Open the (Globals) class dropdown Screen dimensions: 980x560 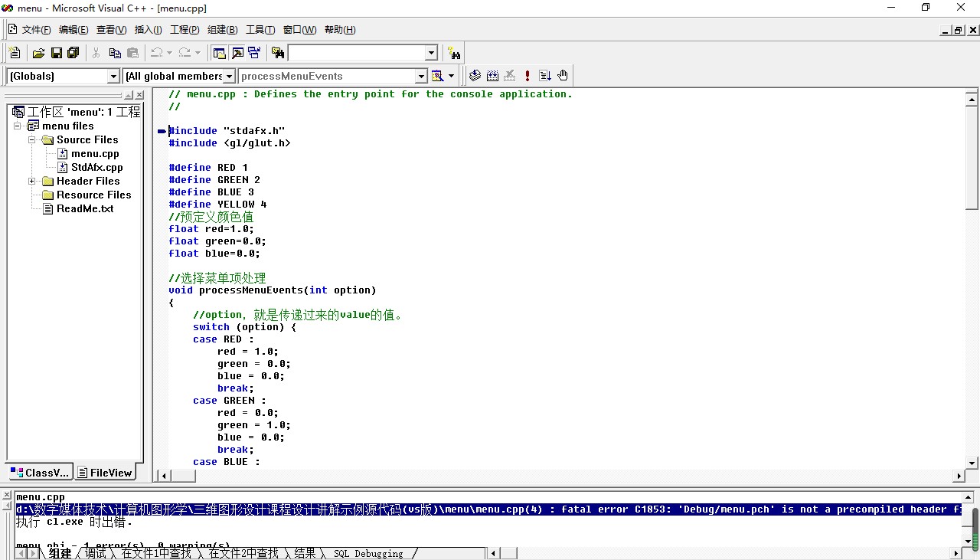coord(113,76)
